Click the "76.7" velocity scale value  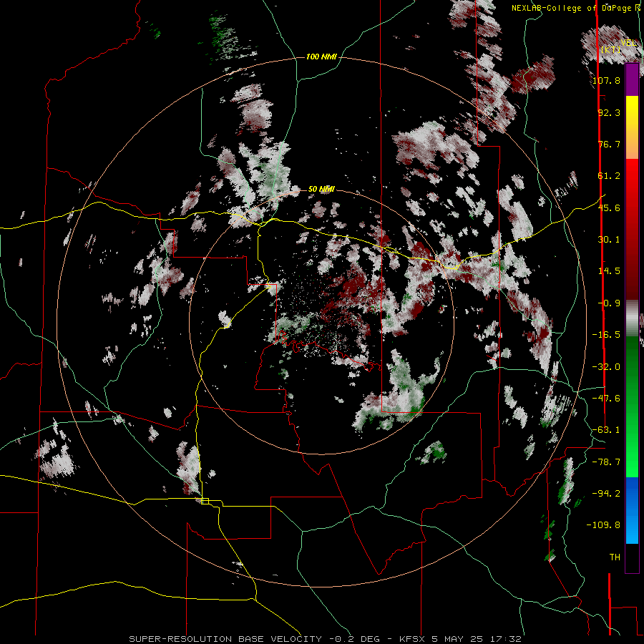click(x=609, y=144)
